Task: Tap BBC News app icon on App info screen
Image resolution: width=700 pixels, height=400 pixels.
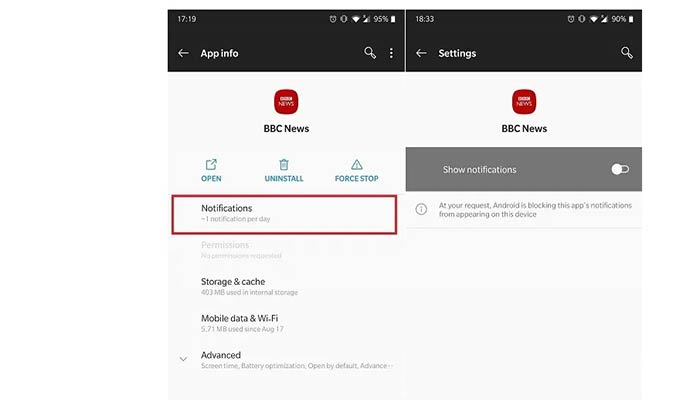Action: click(x=286, y=101)
